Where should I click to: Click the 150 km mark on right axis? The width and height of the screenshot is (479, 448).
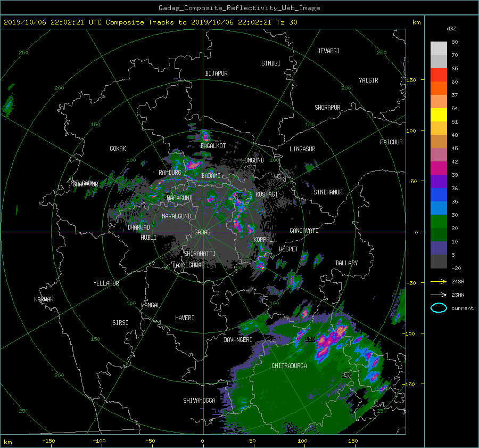411,80
